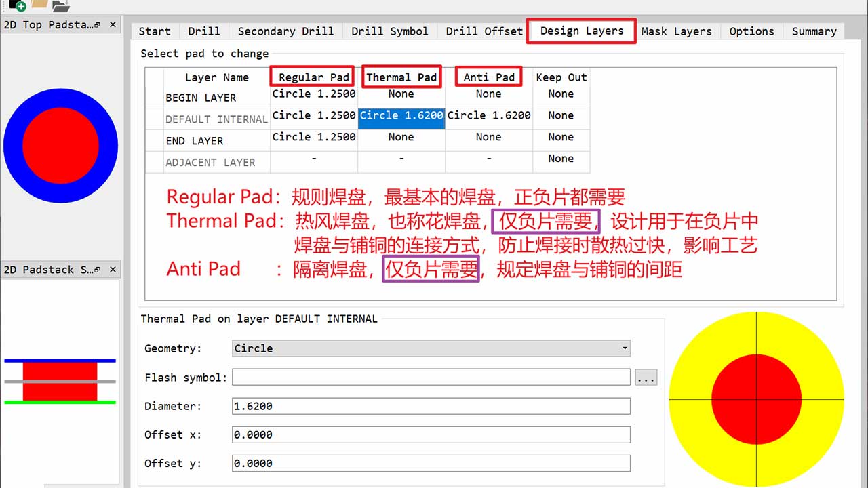Switch to the Mask Layers tab
868x488 pixels.
[677, 31]
